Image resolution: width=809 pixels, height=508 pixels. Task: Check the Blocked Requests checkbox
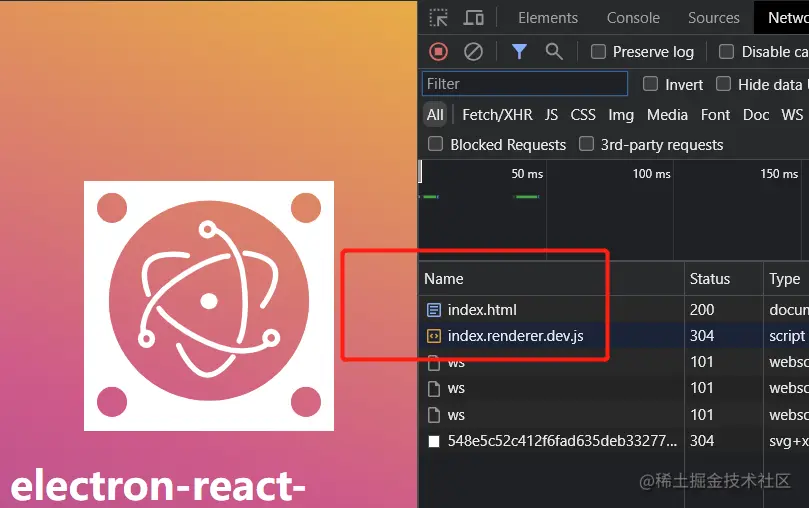click(435, 144)
